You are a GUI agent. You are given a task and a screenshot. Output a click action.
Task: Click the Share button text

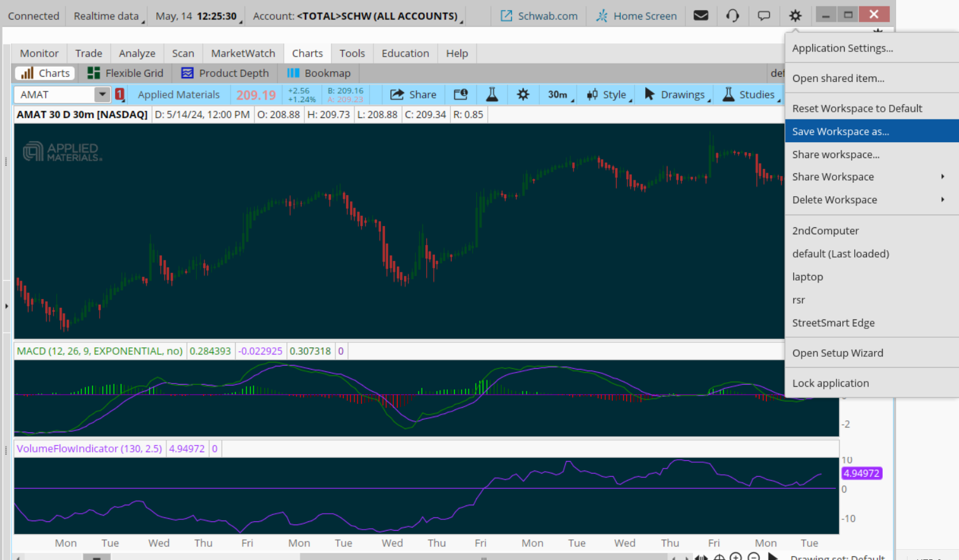tap(422, 95)
